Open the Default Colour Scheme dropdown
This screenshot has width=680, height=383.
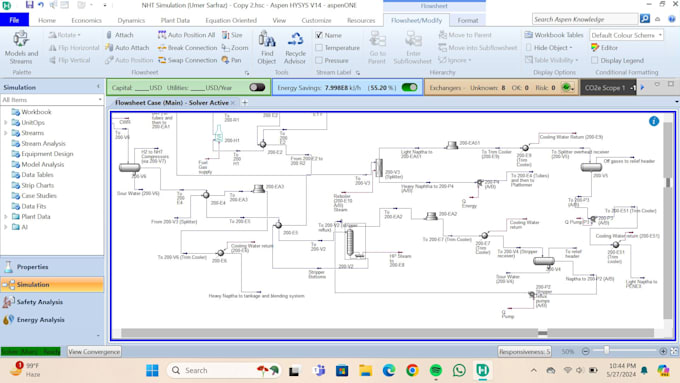pyautogui.click(x=626, y=35)
